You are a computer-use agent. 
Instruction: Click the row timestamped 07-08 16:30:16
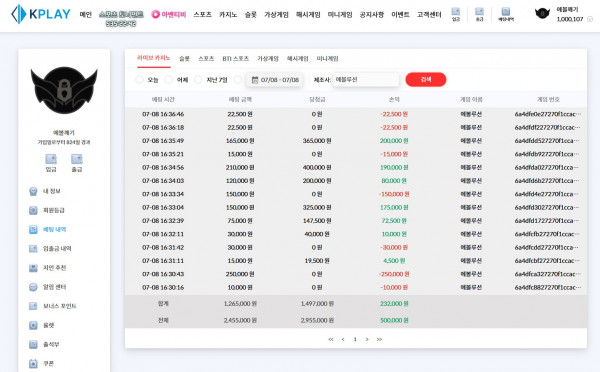[x=355, y=287]
